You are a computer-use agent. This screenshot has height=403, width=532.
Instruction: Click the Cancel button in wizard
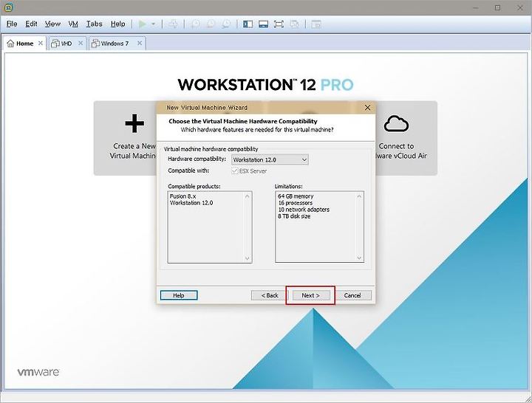pos(352,295)
